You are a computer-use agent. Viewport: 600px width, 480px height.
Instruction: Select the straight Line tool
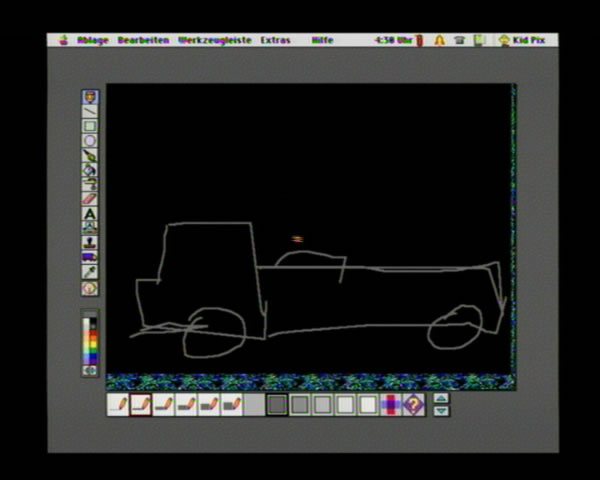(90, 112)
